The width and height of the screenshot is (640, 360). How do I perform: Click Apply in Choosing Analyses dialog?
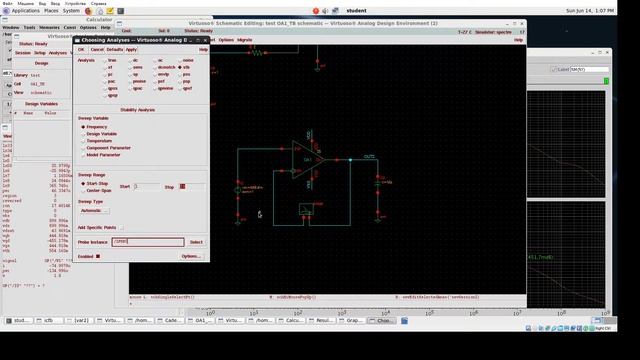tap(131, 50)
